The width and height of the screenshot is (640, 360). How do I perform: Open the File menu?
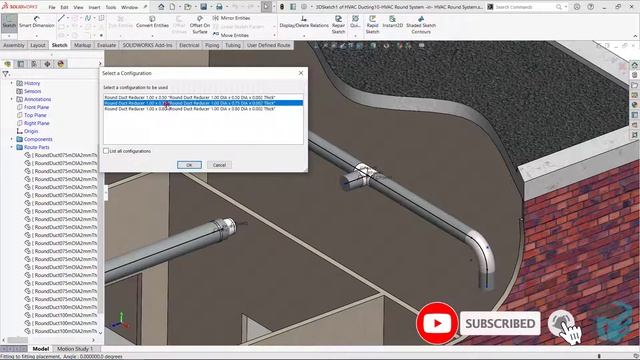click(x=52, y=7)
